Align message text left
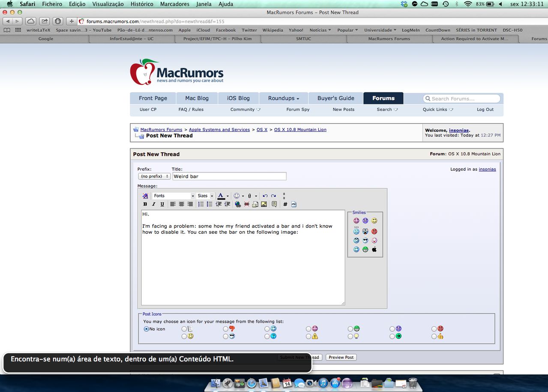 click(x=173, y=204)
